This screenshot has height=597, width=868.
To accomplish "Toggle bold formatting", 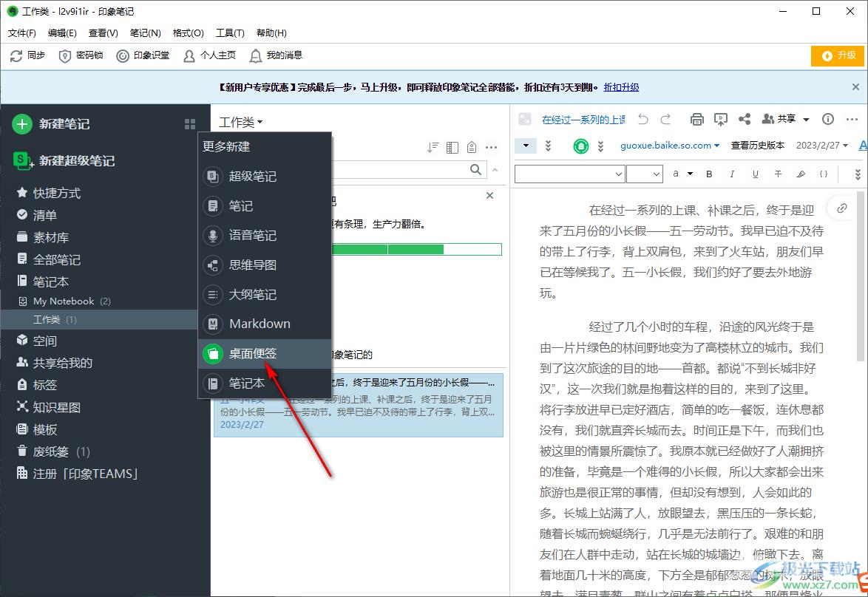I will (709, 174).
